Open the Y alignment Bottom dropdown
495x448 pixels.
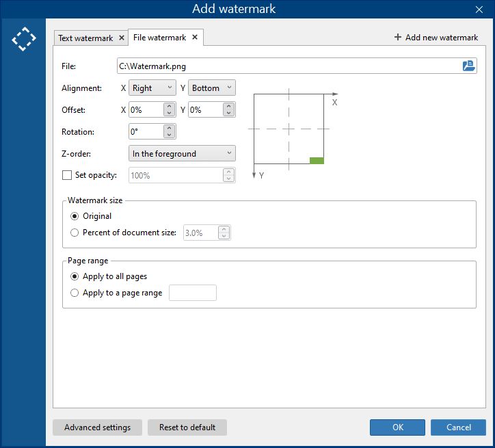tap(212, 88)
